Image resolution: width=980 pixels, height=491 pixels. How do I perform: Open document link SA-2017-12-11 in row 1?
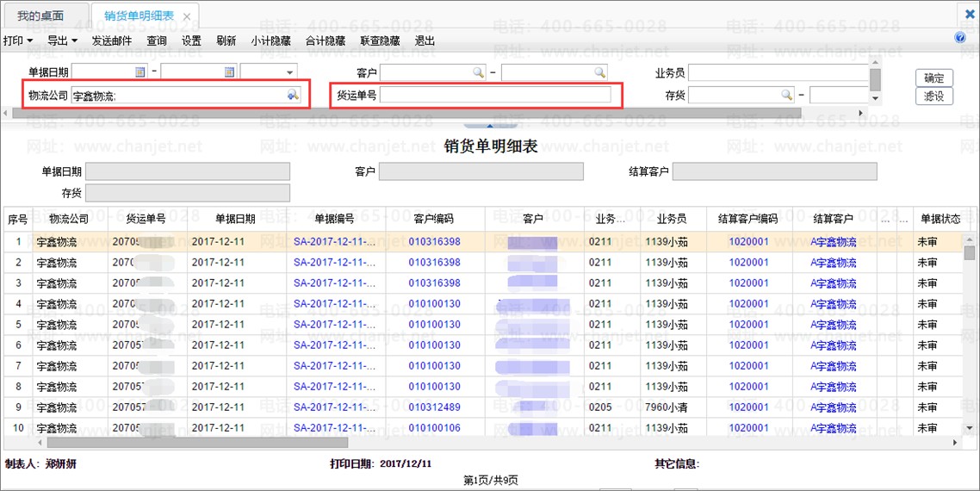[334, 242]
